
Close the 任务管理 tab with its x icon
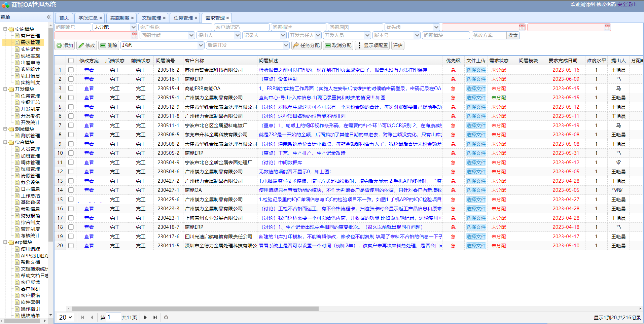(196, 18)
